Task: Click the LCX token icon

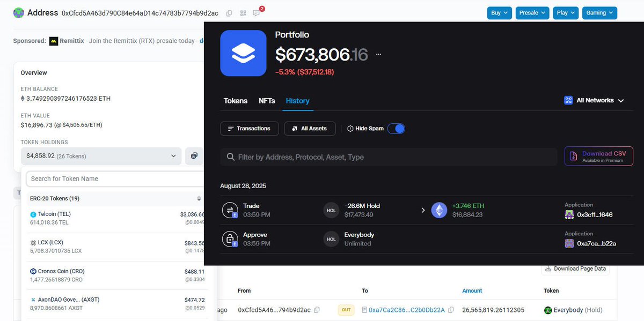Action: pyautogui.click(x=33, y=243)
